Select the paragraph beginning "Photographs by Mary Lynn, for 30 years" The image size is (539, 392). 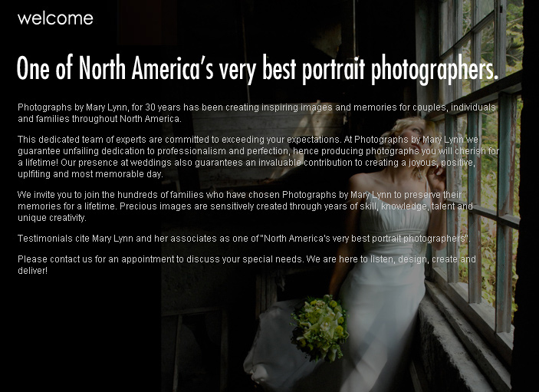click(257, 113)
